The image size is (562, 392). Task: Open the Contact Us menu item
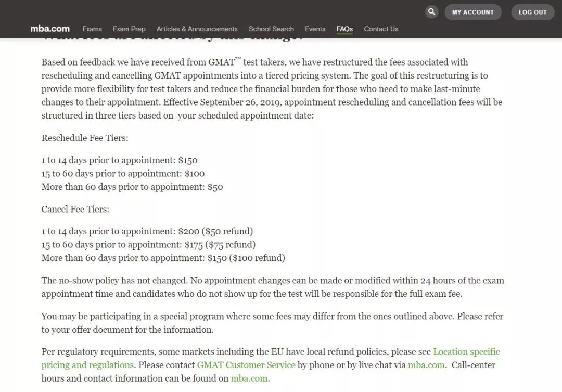tap(381, 29)
